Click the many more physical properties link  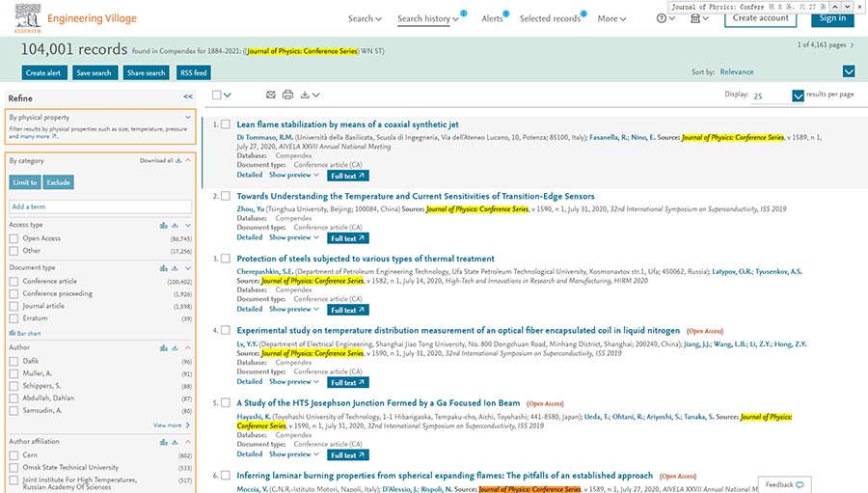click(x=39, y=136)
